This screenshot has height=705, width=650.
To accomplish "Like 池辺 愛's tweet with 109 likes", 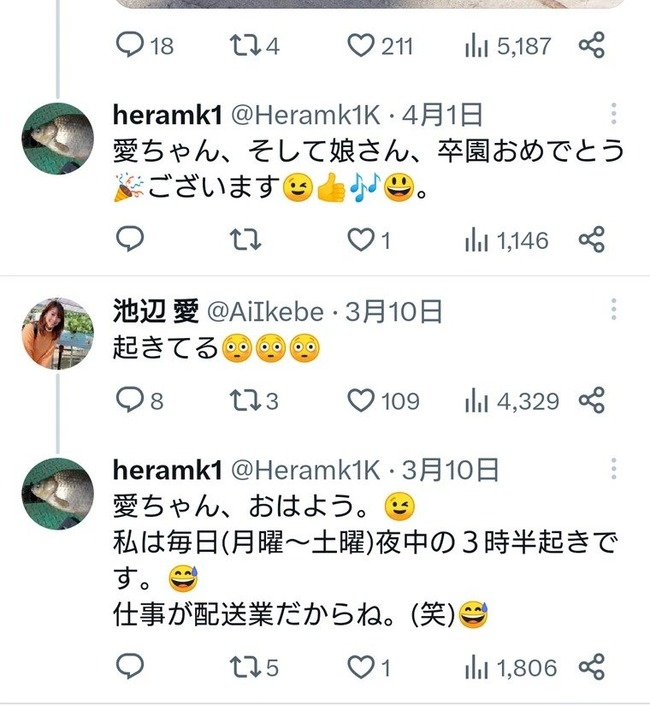I will coord(360,401).
